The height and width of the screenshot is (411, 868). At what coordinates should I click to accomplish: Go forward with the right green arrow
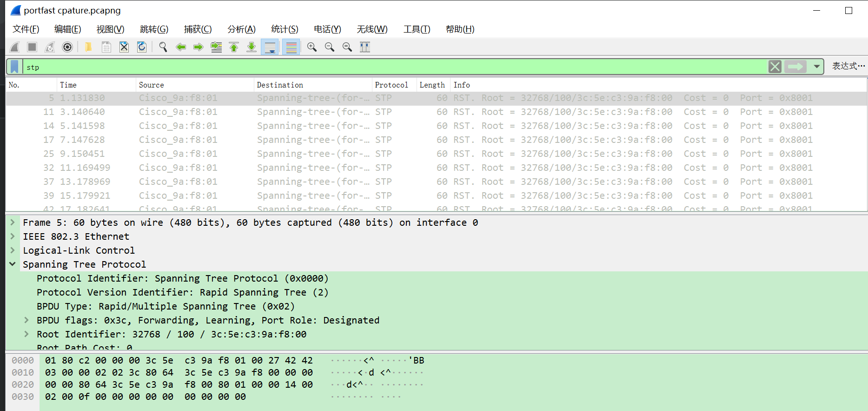(x=199, y=47)
